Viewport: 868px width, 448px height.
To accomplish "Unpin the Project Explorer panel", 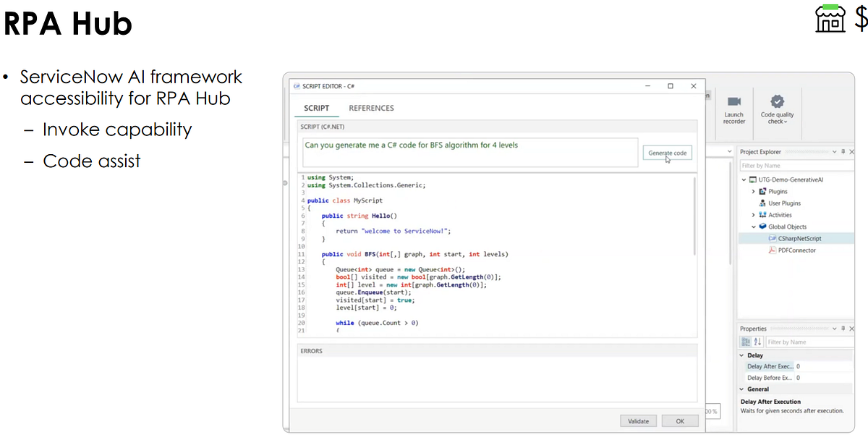I will (x=843, y=152).
